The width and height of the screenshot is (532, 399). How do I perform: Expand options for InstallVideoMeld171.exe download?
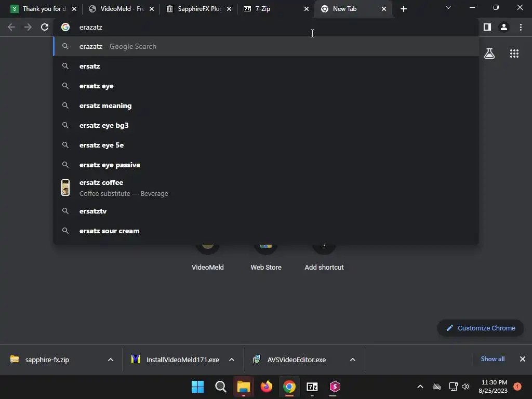(232, 360)
